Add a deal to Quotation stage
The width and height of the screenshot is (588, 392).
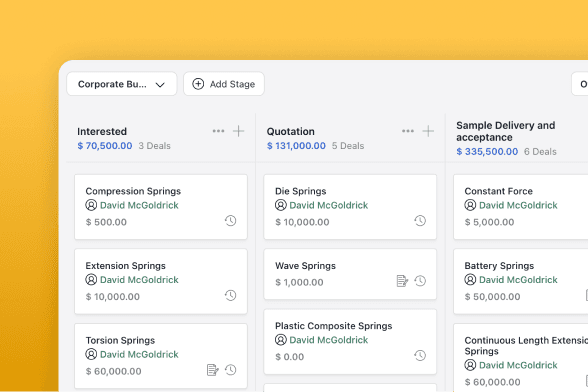click(x=428, y=131)
